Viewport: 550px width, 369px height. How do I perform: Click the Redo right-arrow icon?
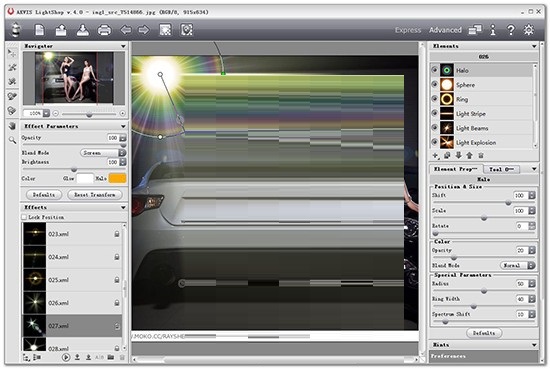[x=143, y=30]
